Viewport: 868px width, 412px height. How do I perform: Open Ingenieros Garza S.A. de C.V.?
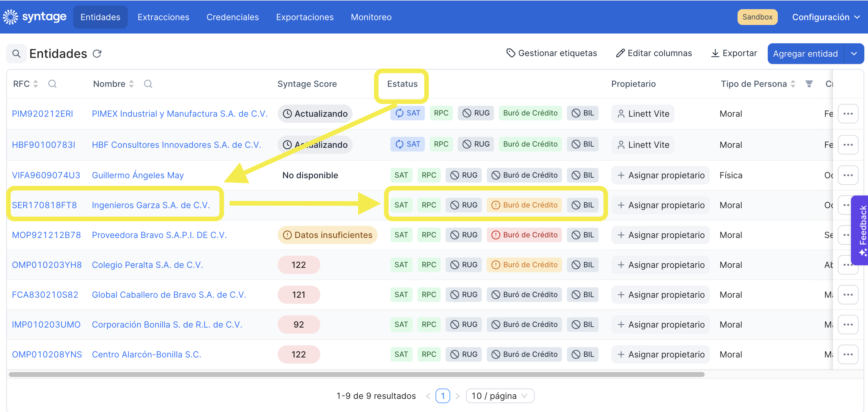click(151, 205)
